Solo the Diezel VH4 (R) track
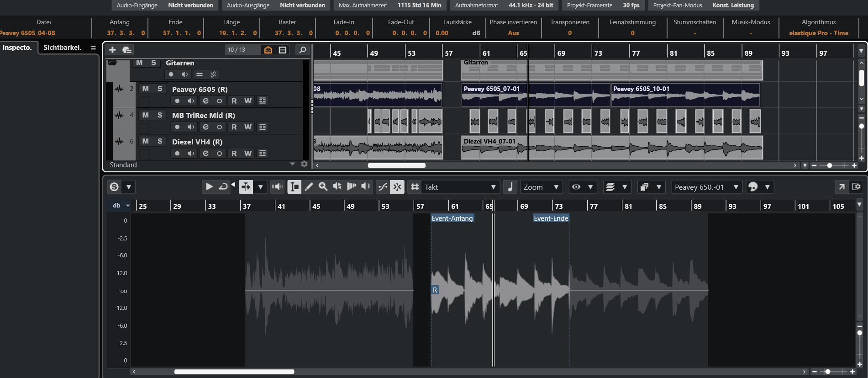 (x=160, y=141)
